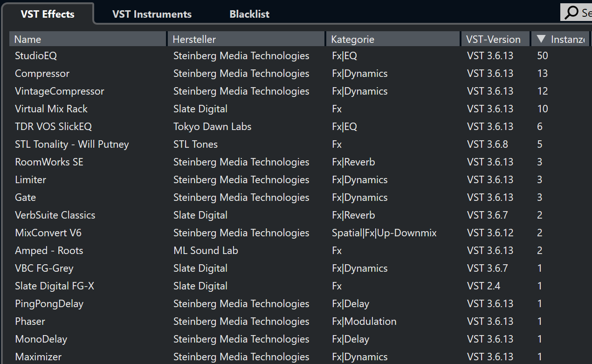This screenshot has height=364, width=592.
Task: Click Virtual Mix Rack row
Action: pos(51,109)
